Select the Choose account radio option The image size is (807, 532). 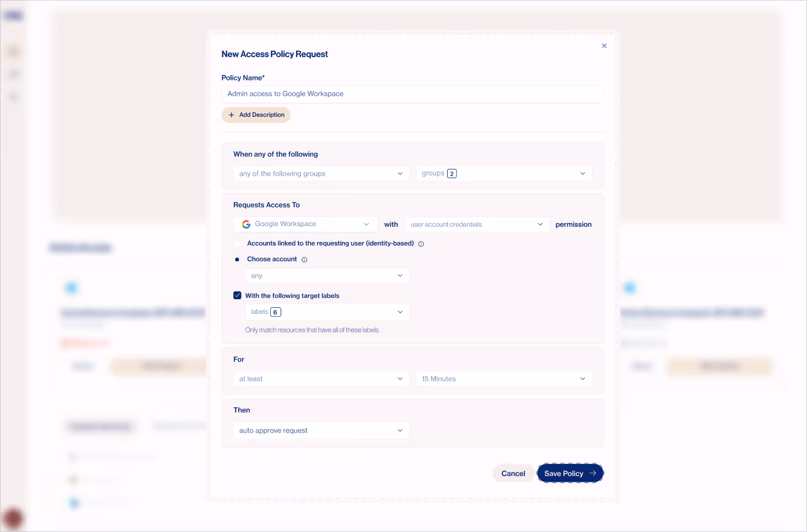click(x=237, y=260)
